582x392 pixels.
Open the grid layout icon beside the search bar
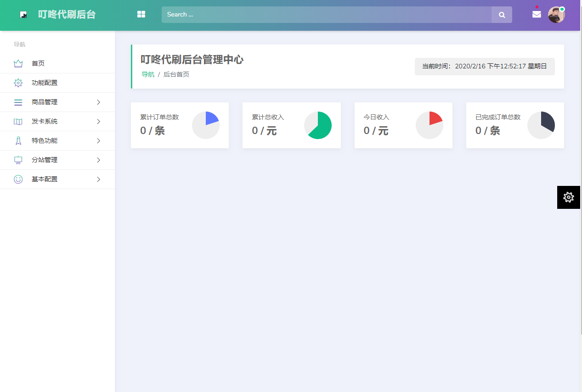point(141,14)
